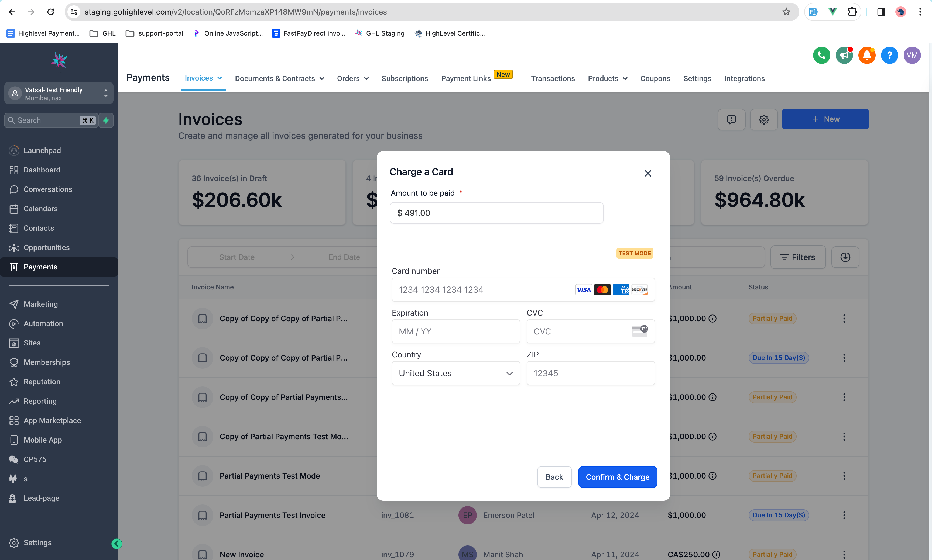Select checkbox for Partial Payments Test Mode
Image resolution: width=932 pixels, height=560 pixels.
pos(203,476)
